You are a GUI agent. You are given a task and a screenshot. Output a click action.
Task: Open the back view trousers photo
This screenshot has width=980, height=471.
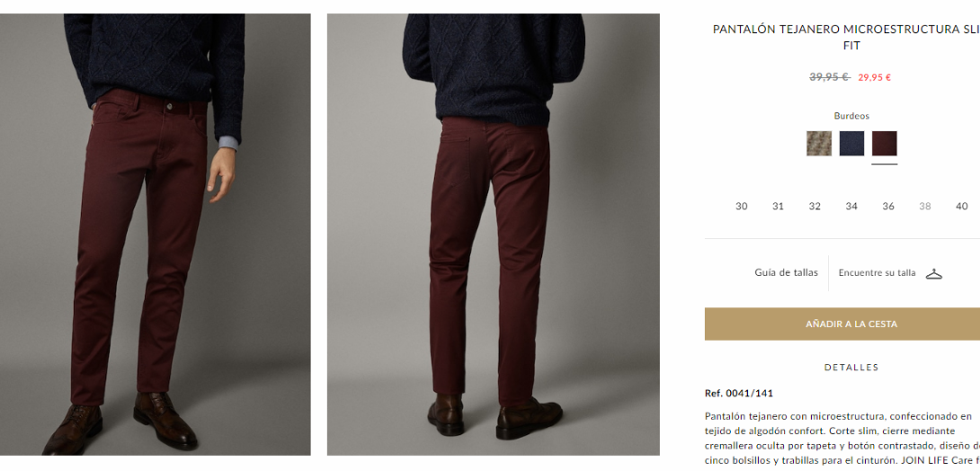493,235
